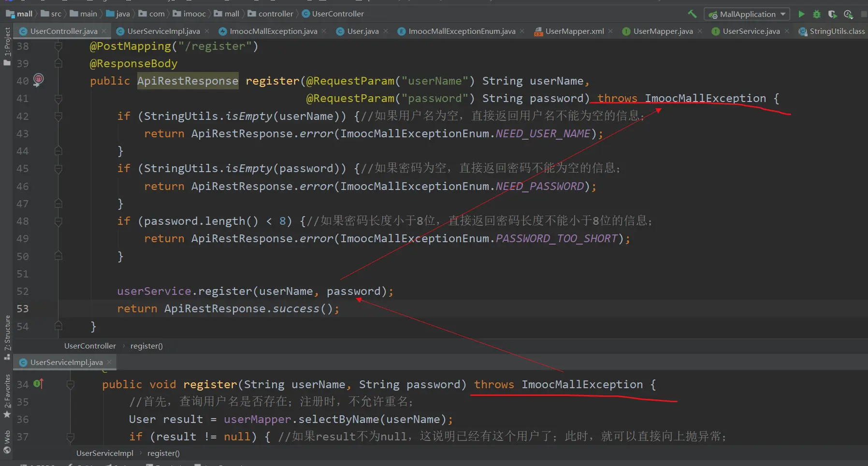Collapse the register method fold at line 34

point(71,385)
